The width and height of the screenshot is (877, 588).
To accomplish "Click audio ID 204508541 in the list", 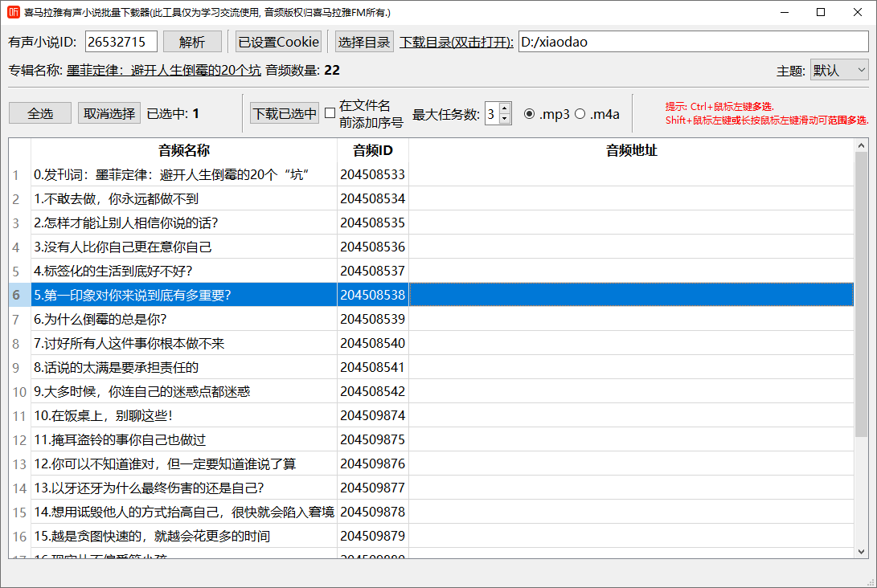I will pos(372,367).
